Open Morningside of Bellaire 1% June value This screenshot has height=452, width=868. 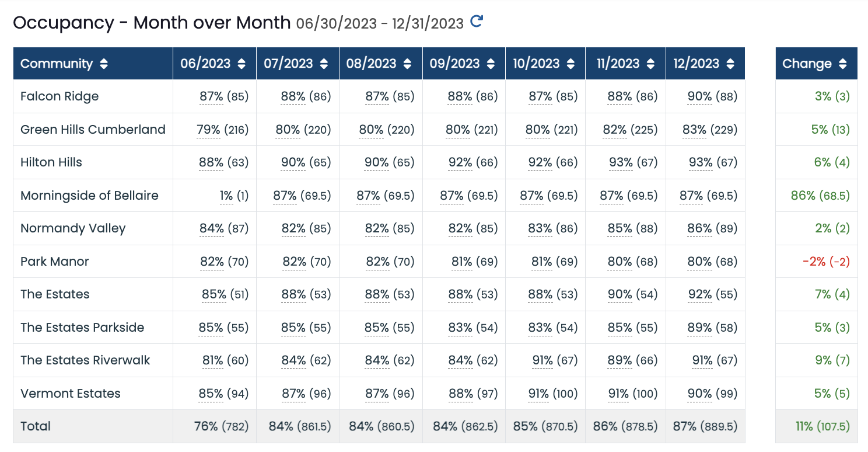(x=226, y=196)
